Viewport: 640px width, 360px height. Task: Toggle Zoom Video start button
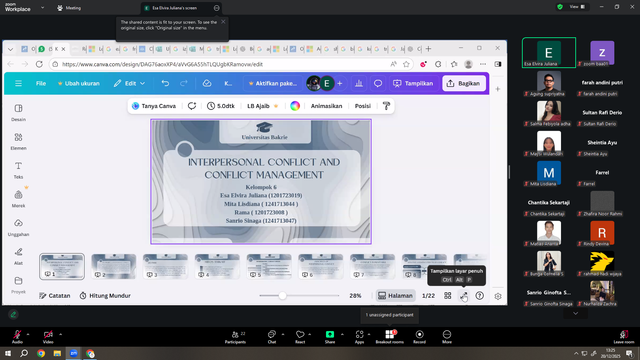(48, 337)
